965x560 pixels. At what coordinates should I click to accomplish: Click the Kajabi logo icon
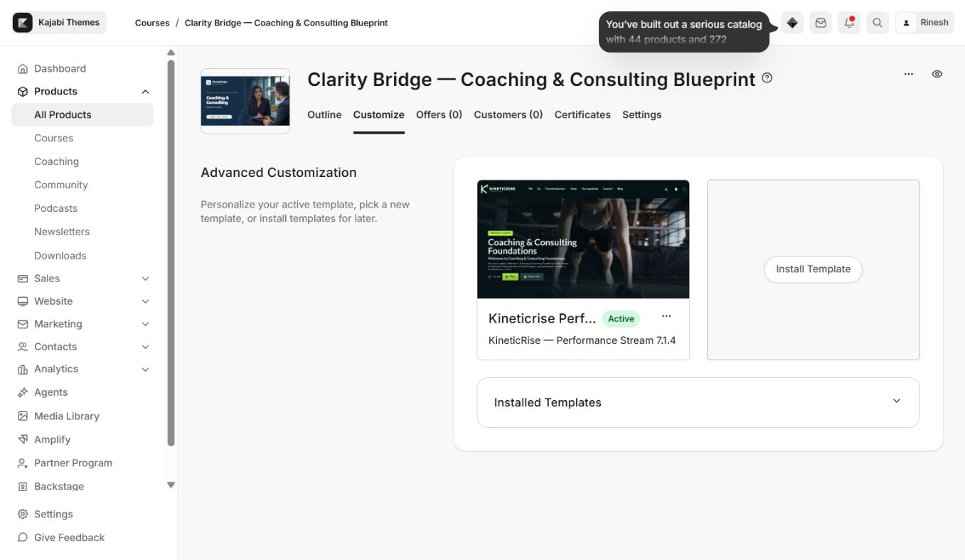[x=23, y=23]
